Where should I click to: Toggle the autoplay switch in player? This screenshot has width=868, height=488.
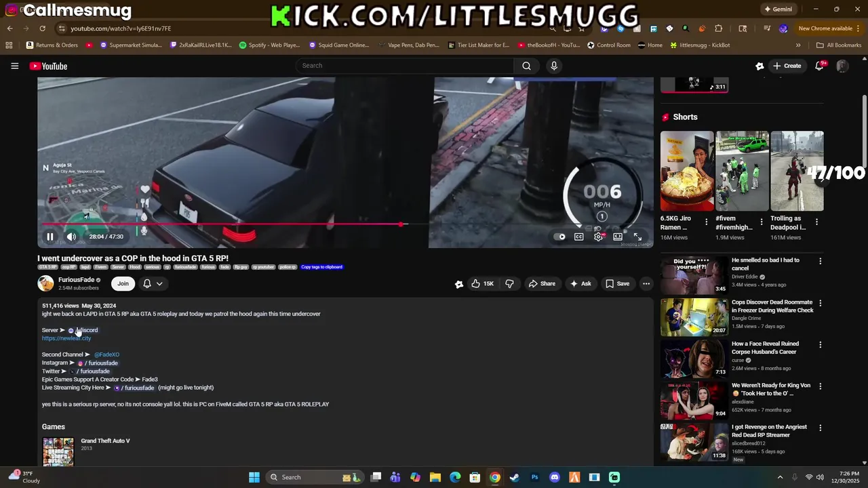tap(559, 237)
